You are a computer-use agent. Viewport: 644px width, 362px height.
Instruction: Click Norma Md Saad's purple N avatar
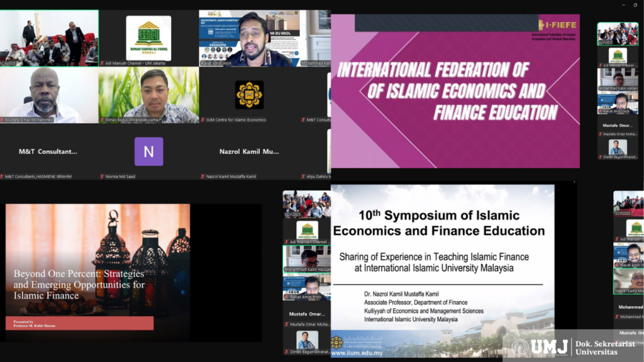148,151
